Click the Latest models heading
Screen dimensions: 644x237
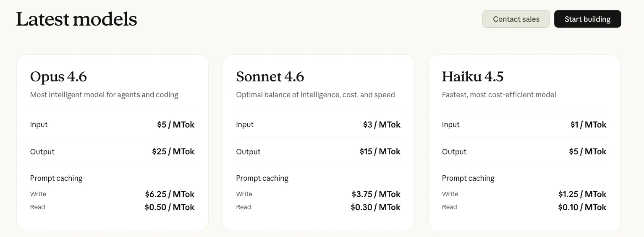coord(76,19)
